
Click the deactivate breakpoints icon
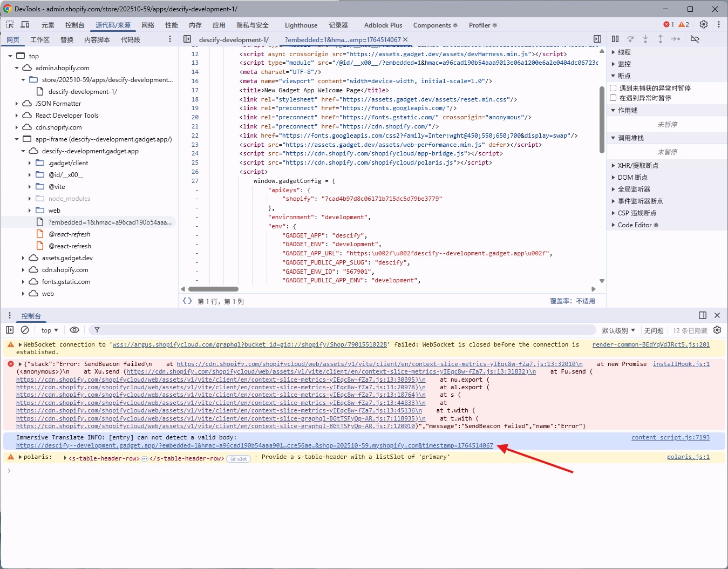coord(695,39)
